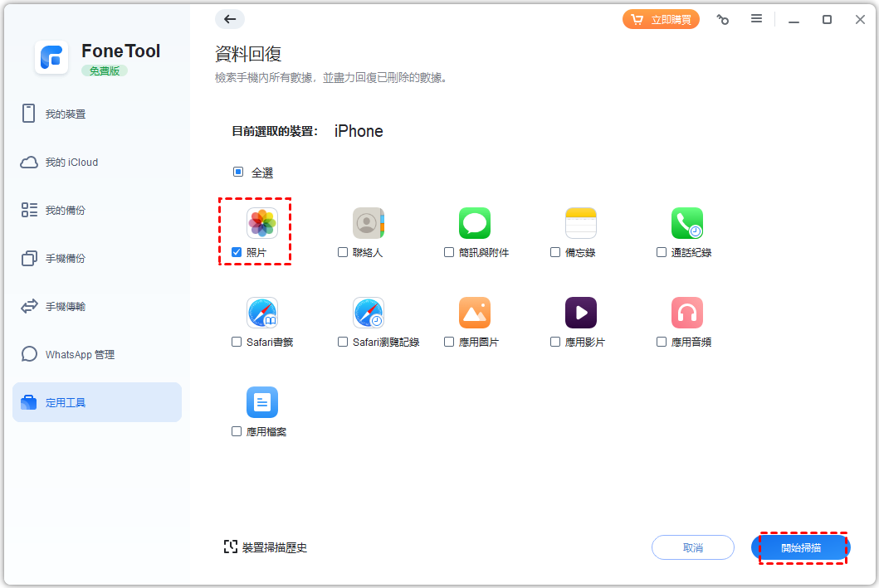Viewport: 879px width, 588px height.
Task: Click the blue App Documents icon
Action: tap(261, 402)
